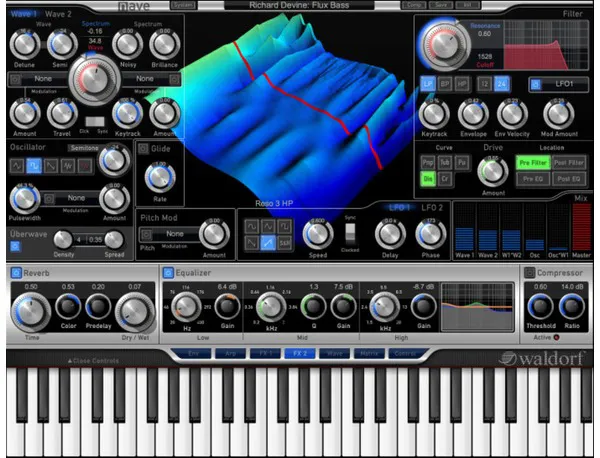Click the preset name Richard Devine: Flux Bass
This screenshot has width=600, height=458.
tap(299, 5)
